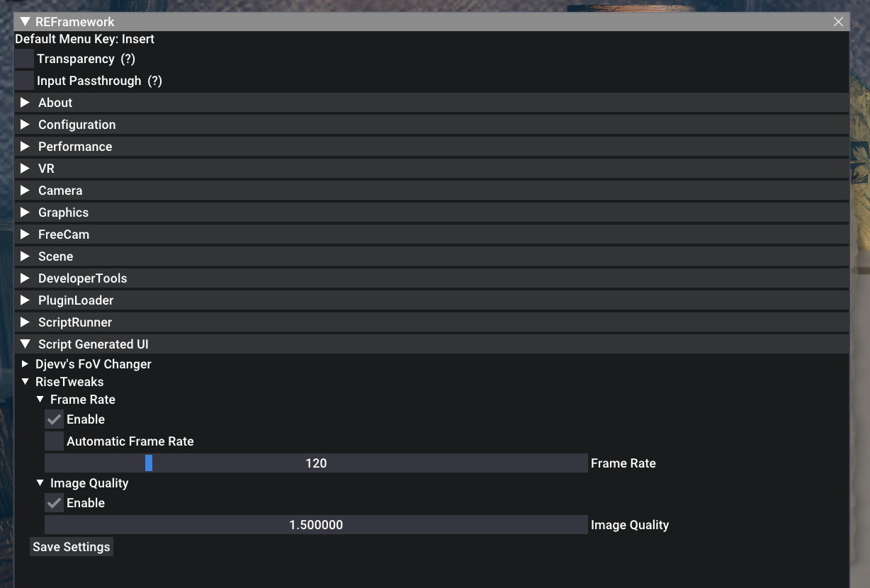Expand the FreeCam section
Screen dimensions: 870x588
pyautogui.click(x=431, y=234)
